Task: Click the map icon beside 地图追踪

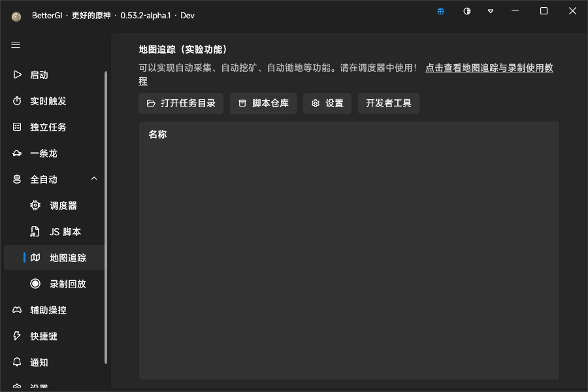Action: (35, 257)
